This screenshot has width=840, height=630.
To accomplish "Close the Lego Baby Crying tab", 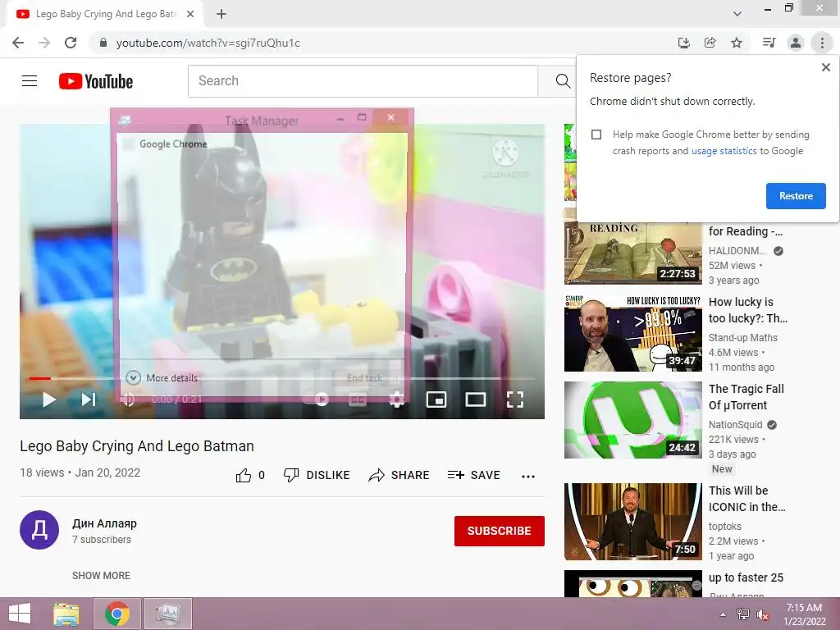I will [190, 15].
